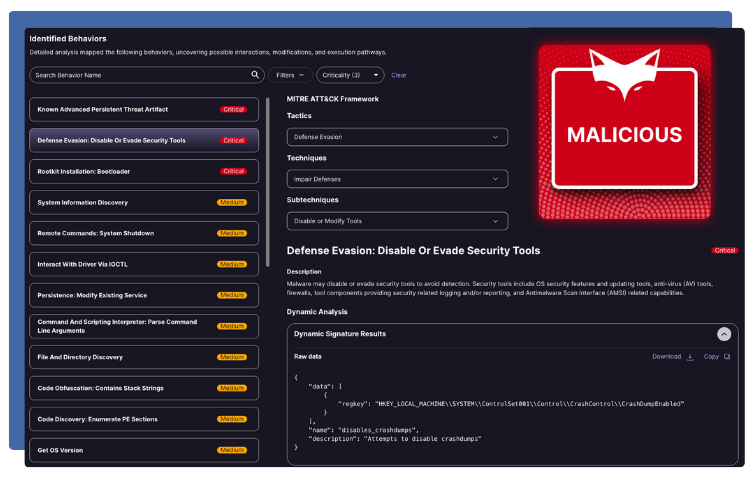750x500 pixels.
Task: Select Known Advanced Persistent Threat Artifact behavior
Action: pyautogui.click(x=143, y=110)
